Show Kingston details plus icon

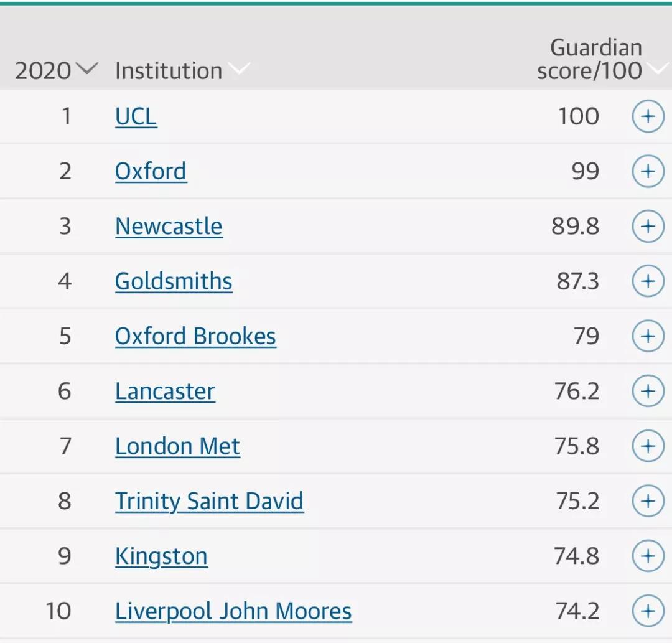click(648, 556)
